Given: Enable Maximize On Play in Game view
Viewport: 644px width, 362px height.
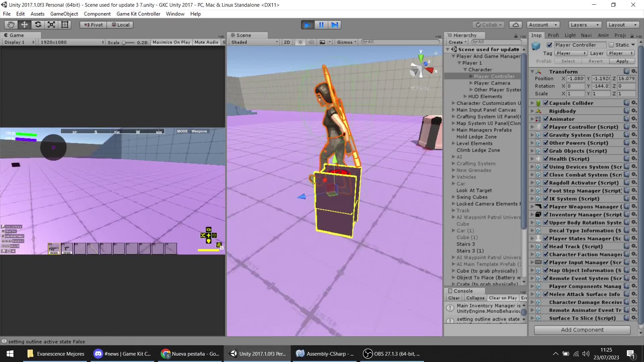Looking at the screenshot, I should point(171,42).
